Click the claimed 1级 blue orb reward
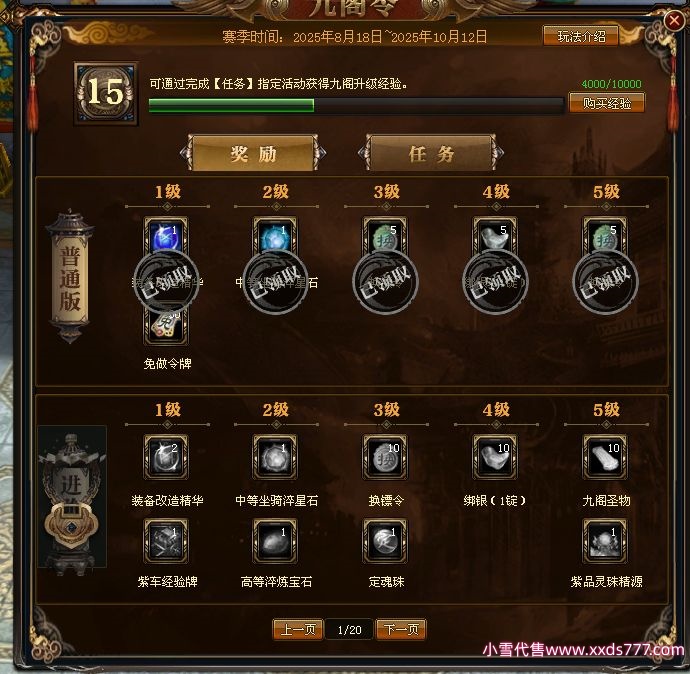The height and width of the screenshot is (674, 690). tap(166, 238)
